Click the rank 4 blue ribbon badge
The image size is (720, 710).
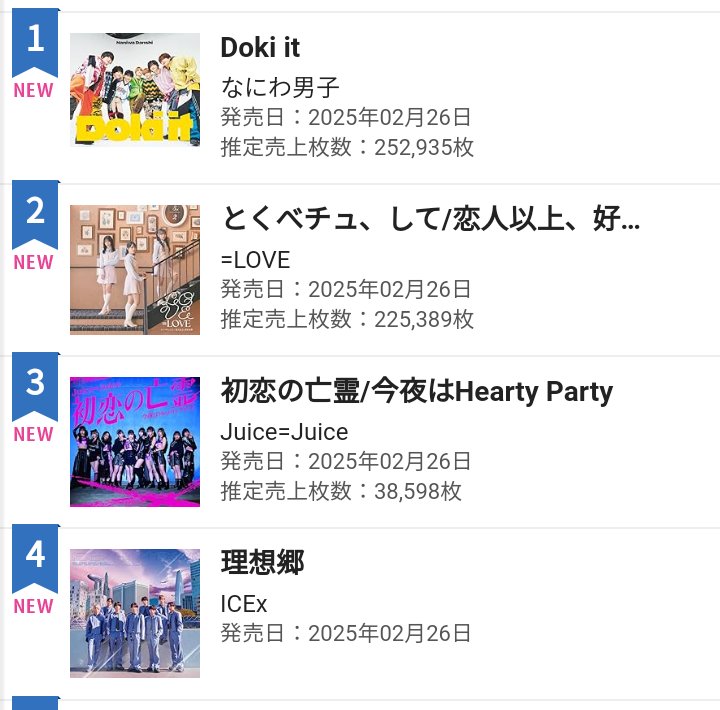pos(35,558)
